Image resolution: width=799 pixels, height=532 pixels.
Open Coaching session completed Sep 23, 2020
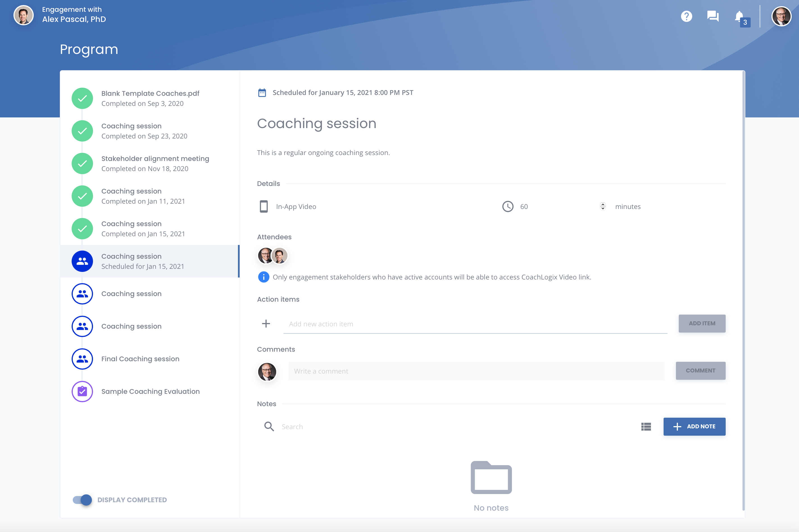pos(150,131)
